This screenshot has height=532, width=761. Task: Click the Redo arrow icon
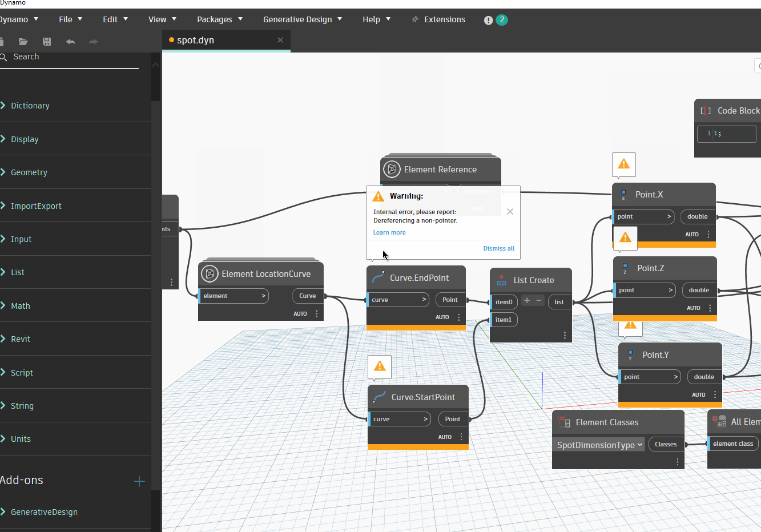(94, 42)
